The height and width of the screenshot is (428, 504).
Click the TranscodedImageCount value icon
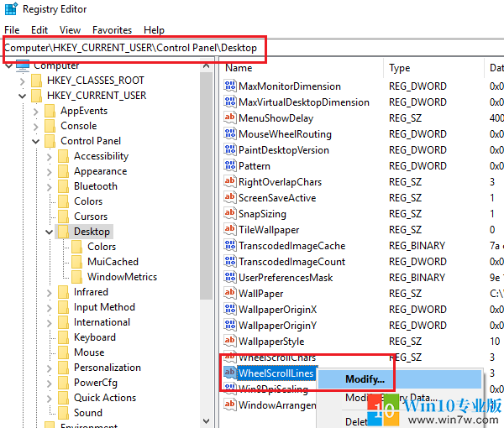click(230, 261)
